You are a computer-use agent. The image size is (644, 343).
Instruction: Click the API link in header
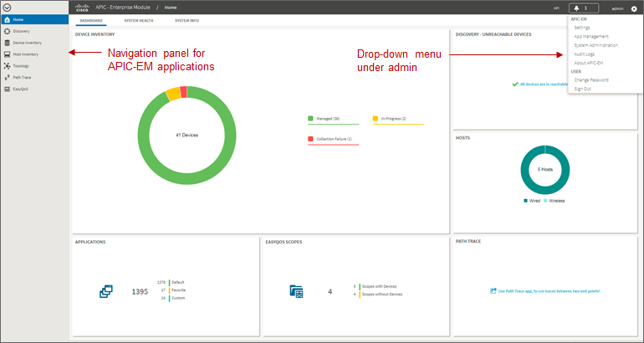pos(556,8)
